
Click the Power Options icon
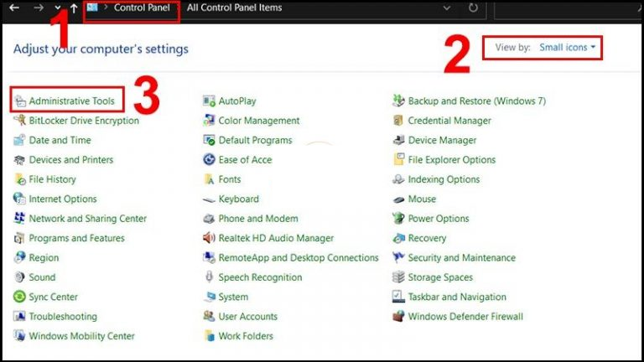point(398,218)
